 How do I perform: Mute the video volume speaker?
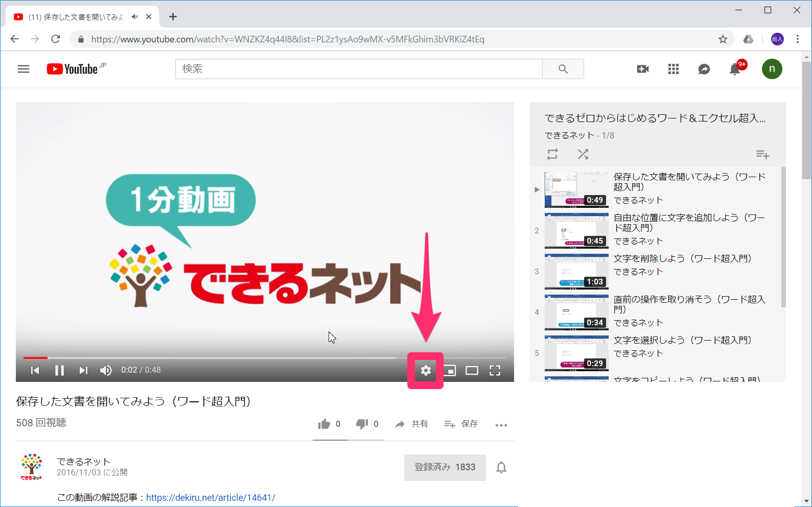[x=106, y=370]
